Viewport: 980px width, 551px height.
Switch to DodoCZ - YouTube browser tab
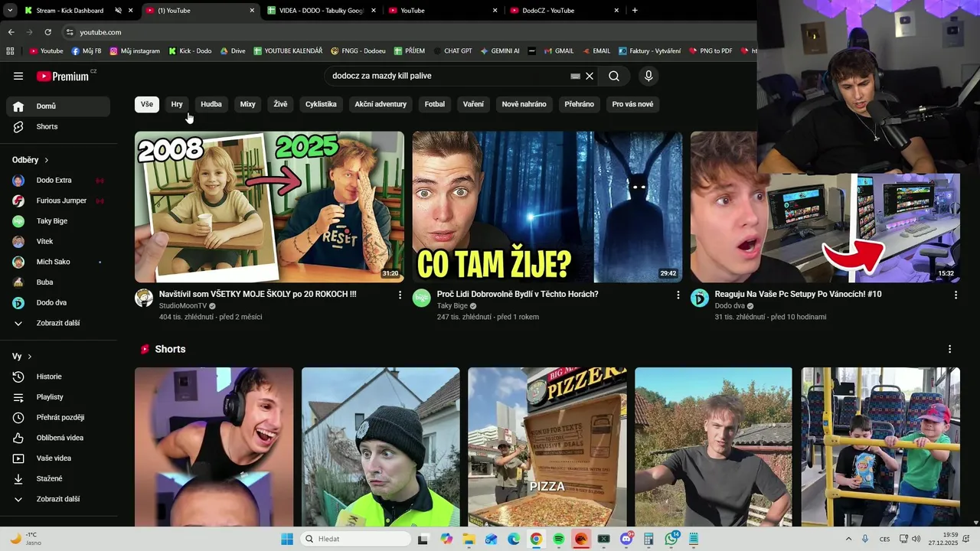tap(565, 11)
